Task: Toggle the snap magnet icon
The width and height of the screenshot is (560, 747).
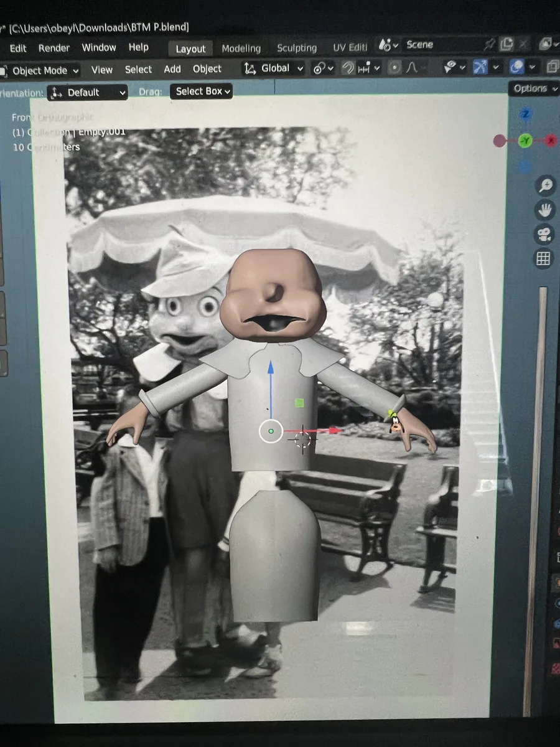Action: click(349, 67)
